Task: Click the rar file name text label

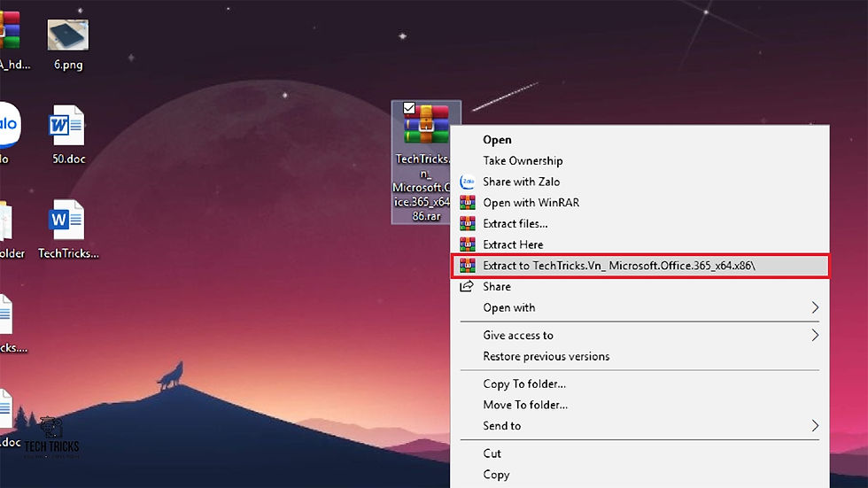Action: (423, 188)
